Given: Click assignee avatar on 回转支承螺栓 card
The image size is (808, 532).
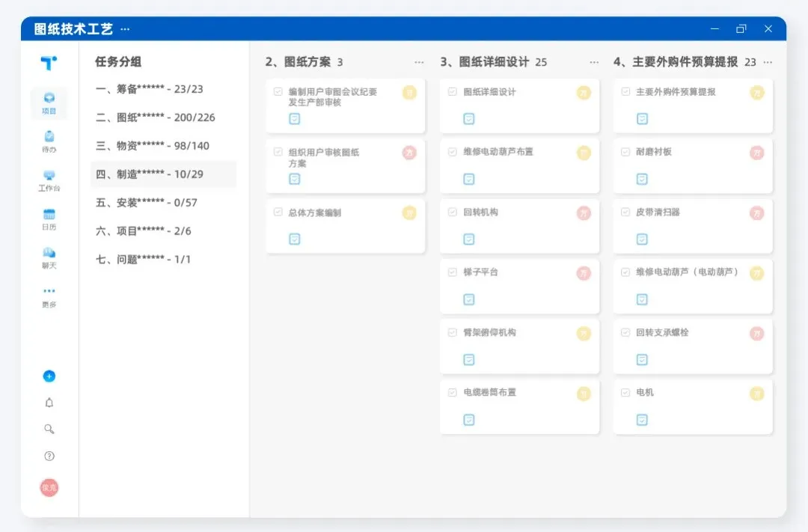Looking at the screenshot, I should click(756, 334).
